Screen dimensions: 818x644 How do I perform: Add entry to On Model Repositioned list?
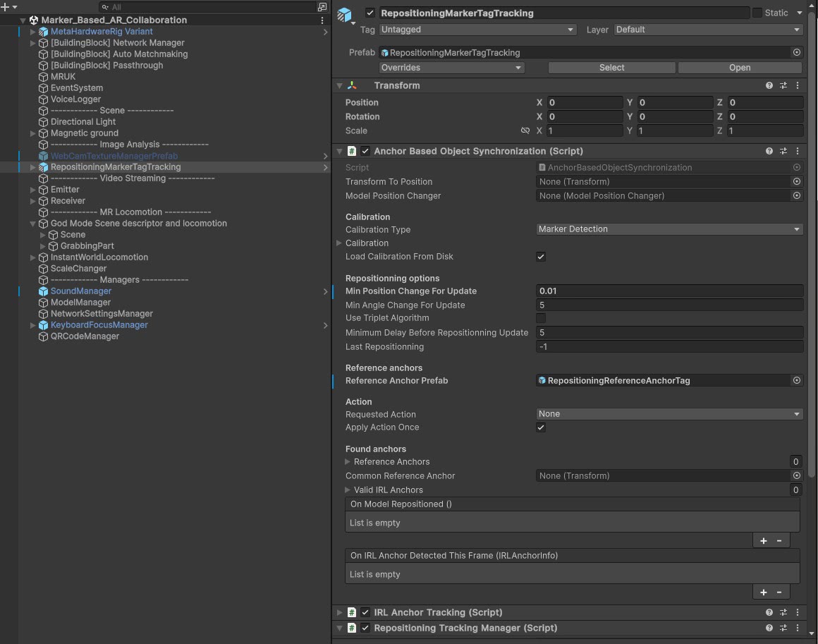(x=764, y=540)
